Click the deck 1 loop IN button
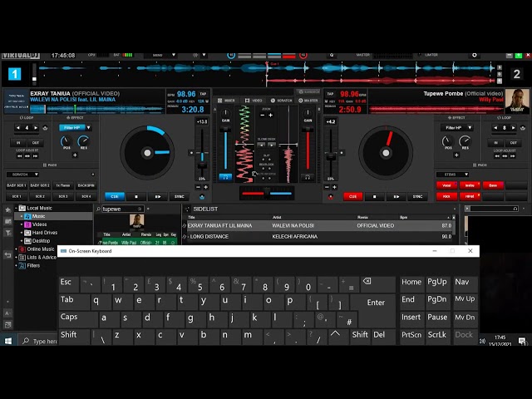 [x=18, y=143]
